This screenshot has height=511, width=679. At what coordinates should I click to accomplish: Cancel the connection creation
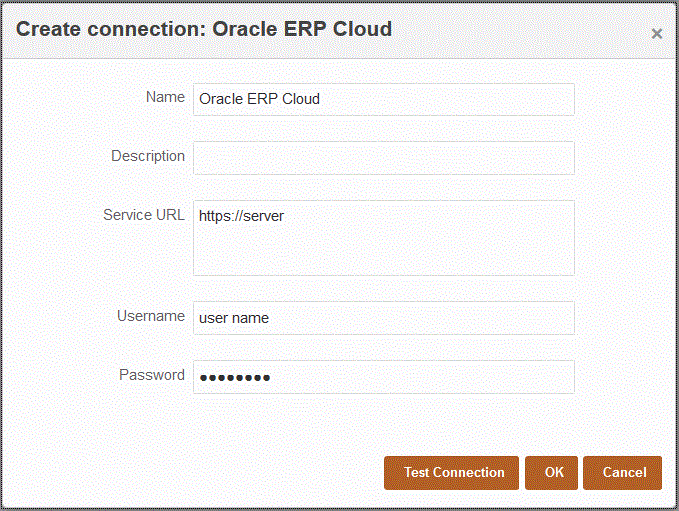pyautogui.click(x=623, y=473)
